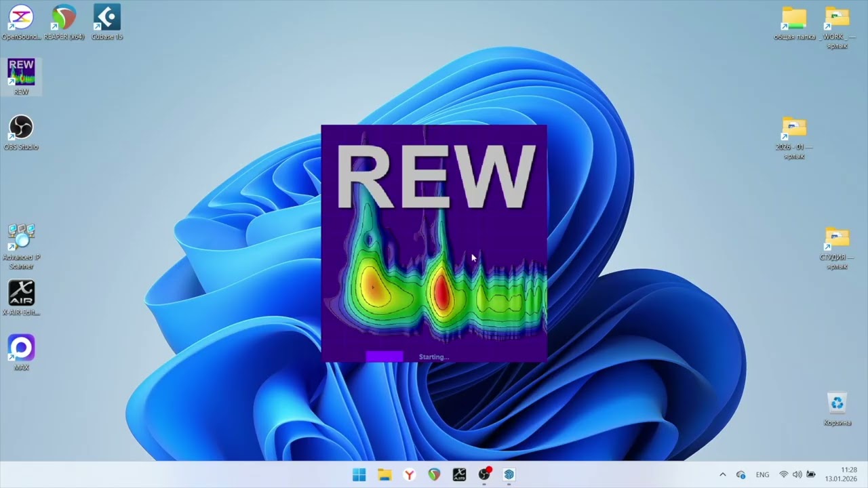Select the REW desktop shortcut icon

point(21,77)
